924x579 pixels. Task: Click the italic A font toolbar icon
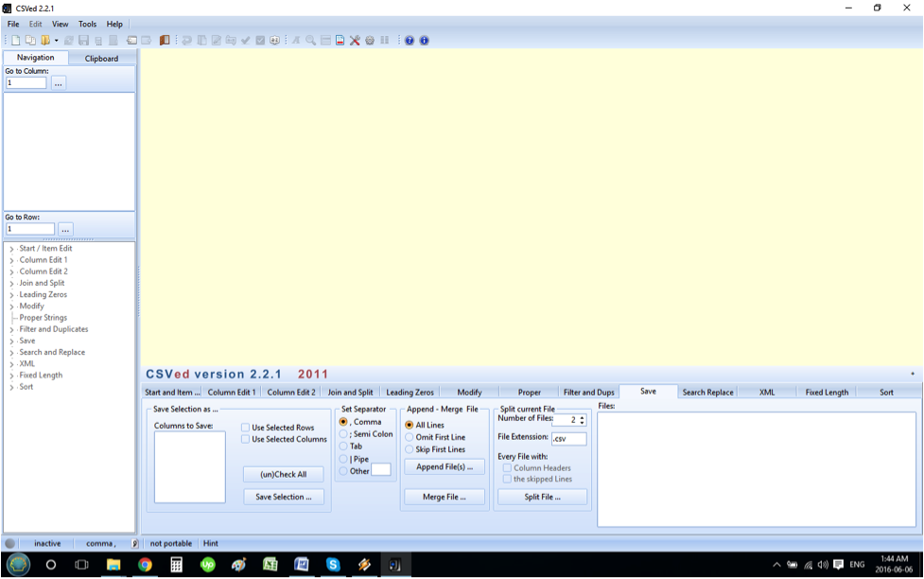296,40
